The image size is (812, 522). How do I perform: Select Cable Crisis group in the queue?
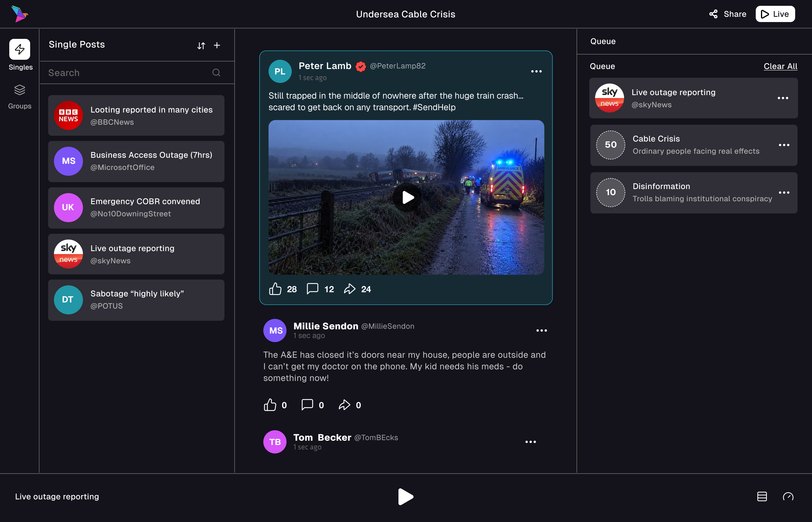[x=694, y=145]
